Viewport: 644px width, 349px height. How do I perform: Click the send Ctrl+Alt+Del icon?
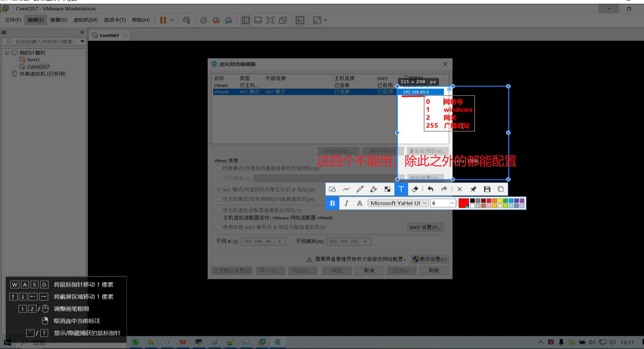[x=186, y=20]
